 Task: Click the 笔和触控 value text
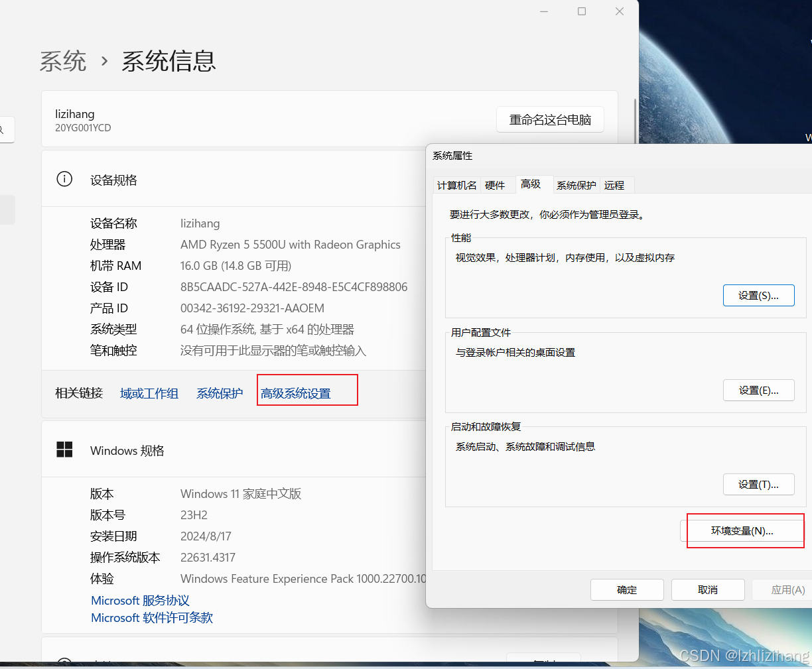273,351
